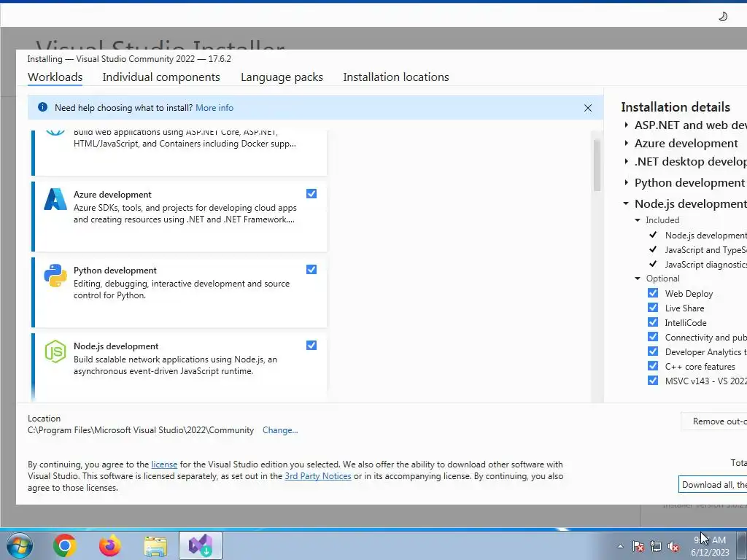Click Change... next to install location

[280, 430]
